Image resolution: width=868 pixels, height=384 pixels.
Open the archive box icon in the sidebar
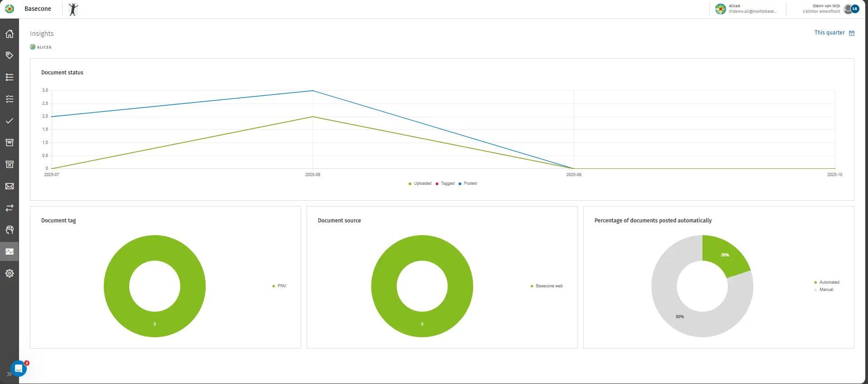[10, 143]
